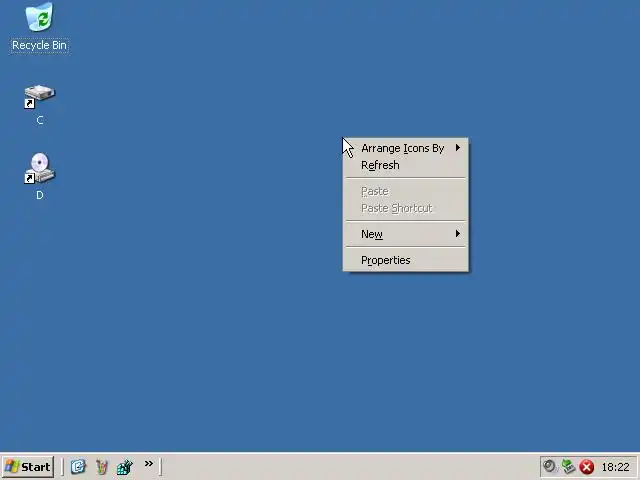Viewport: 640px width, 480px height.
Task: Open the Start menu
Action: pyautogui.click(x=28, y=467)
